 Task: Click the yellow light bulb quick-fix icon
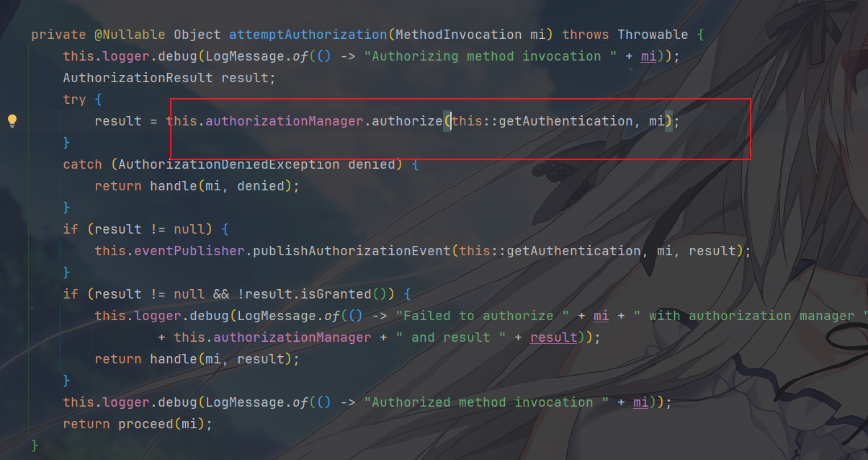click(12, 120)
